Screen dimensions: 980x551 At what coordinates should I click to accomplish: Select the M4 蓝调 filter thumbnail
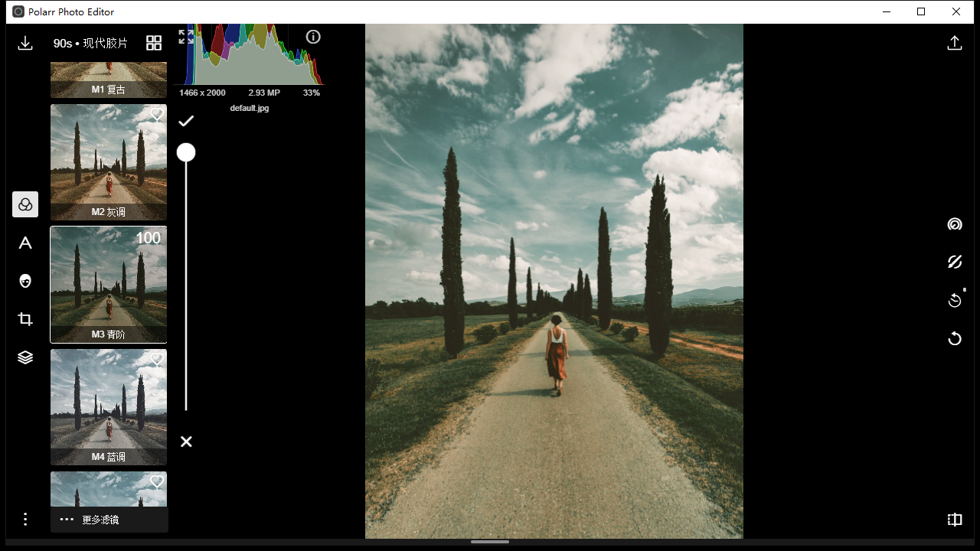109,407
